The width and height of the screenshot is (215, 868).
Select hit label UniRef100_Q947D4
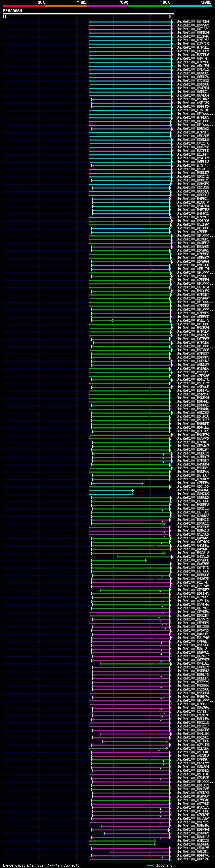193,88
